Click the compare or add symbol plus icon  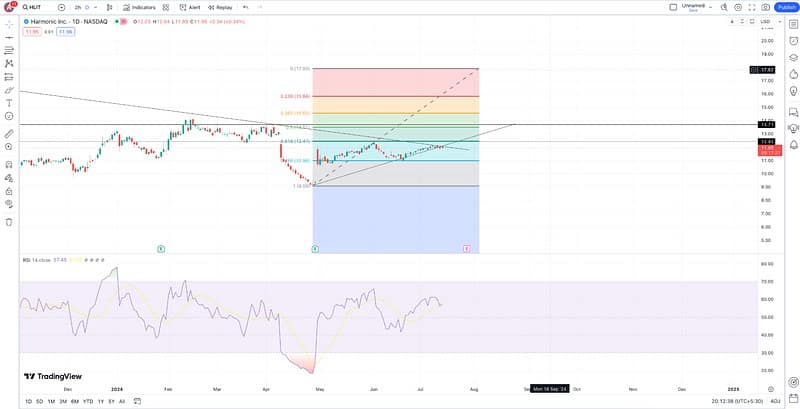point(62,8)
